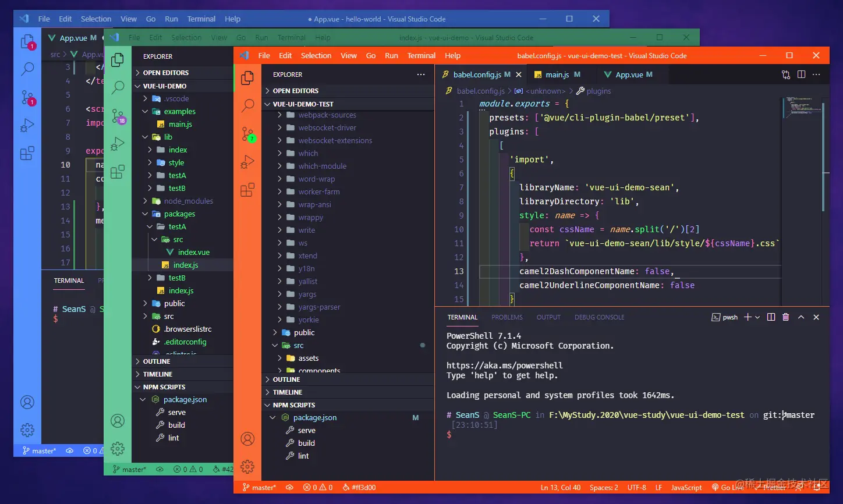Viewport: 843px width, 504px height.
Task: Close the babel.config.js tab
Action: 519,74
